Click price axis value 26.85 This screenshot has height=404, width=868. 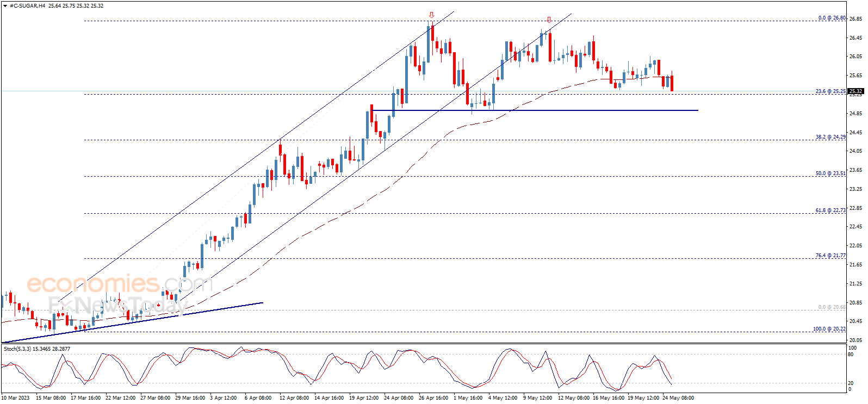tap(855, 19)
